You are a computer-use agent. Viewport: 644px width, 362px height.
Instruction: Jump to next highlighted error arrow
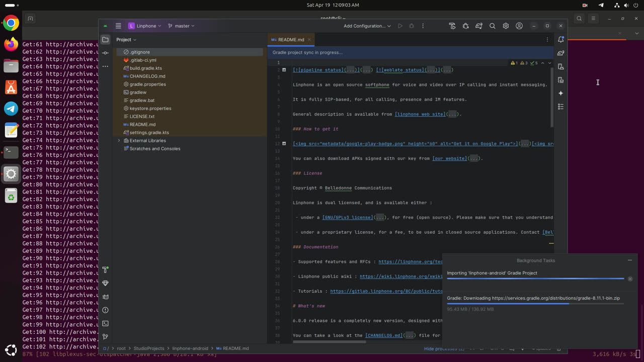point(549,63)
